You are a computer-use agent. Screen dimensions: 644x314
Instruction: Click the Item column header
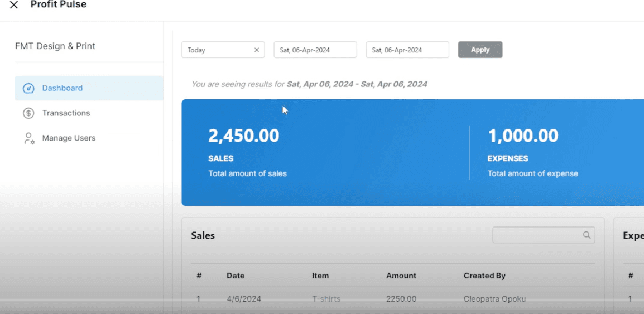tap(320, 276)
